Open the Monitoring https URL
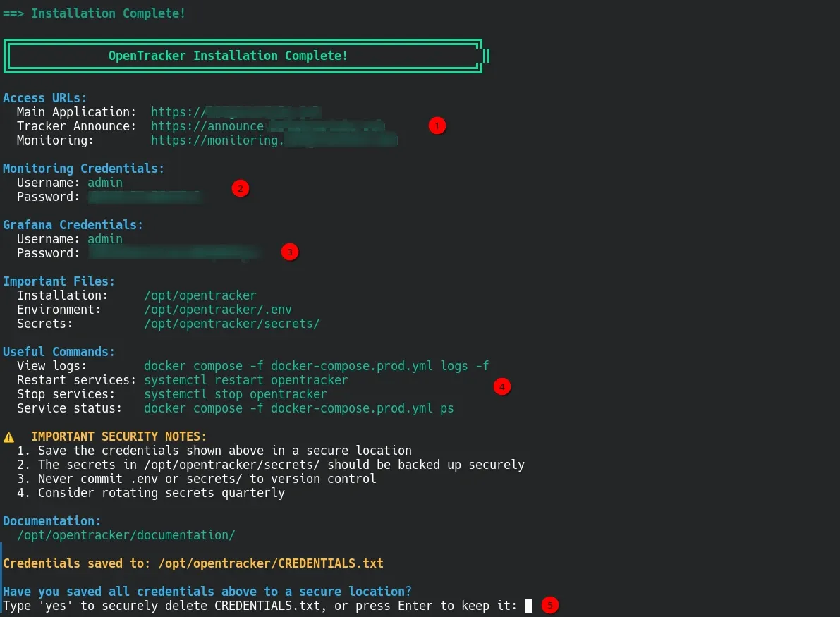This screenshot has height=617, width=840. click(274, 140)
